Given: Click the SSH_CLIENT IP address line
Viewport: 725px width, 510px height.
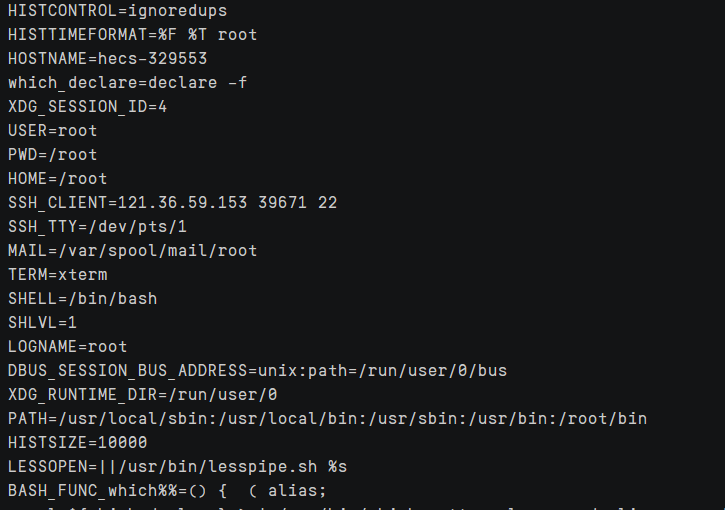Looking at the screenshot, I should coord(172,203).
